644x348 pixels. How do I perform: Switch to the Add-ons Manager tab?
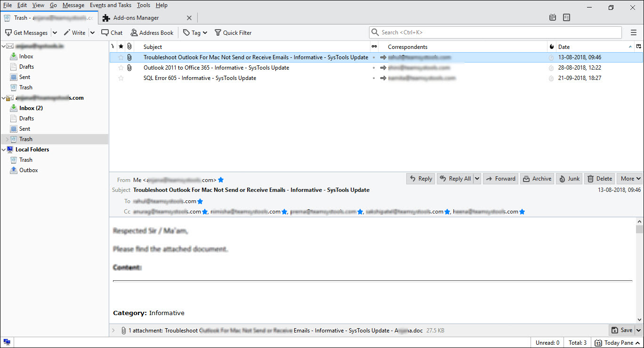148,18
